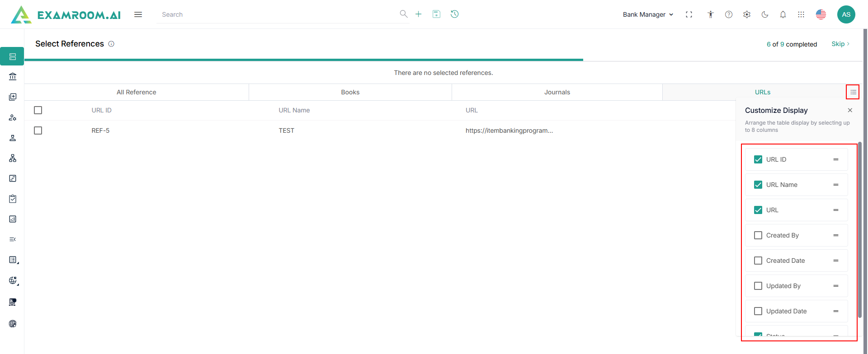Click the drag handle for URL Name

point(836,185)
